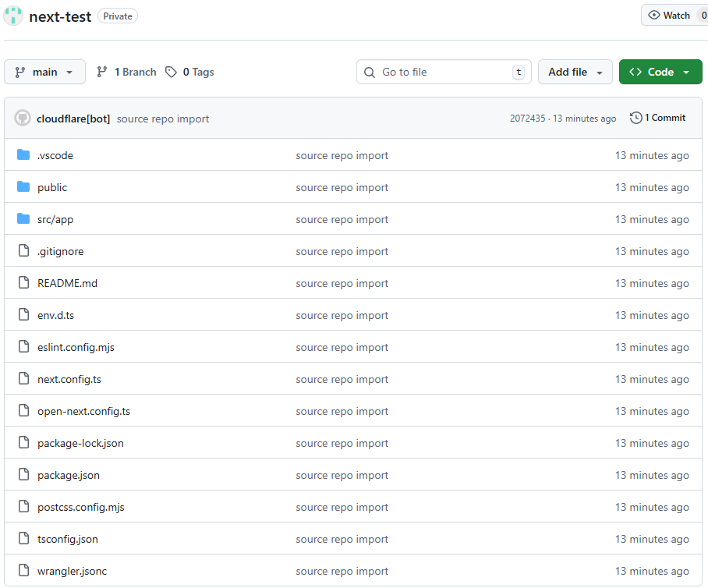Open the README.md file

(x=67, y=283)
